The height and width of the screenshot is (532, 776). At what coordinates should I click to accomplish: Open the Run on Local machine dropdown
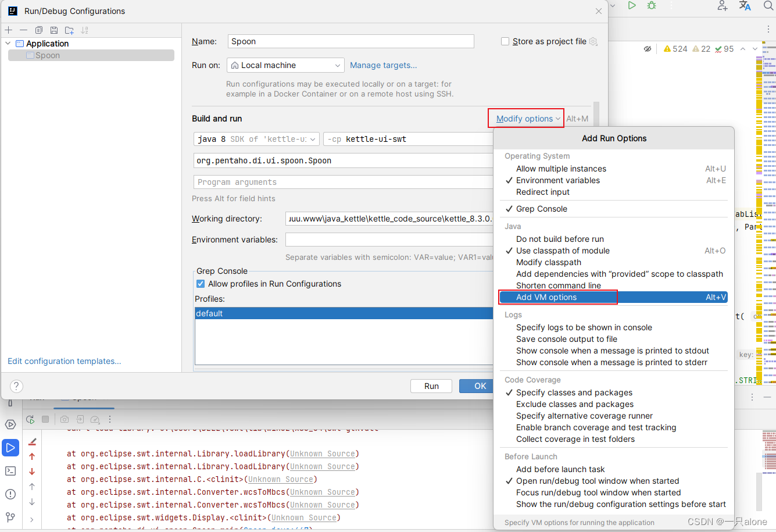285,65
